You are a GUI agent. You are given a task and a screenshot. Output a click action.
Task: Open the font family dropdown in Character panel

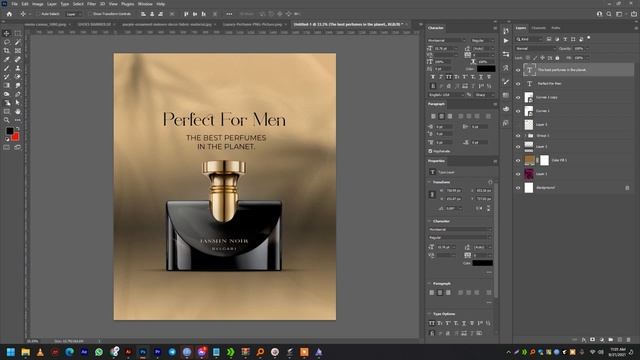pyautogui.click(x=446, y=40)
